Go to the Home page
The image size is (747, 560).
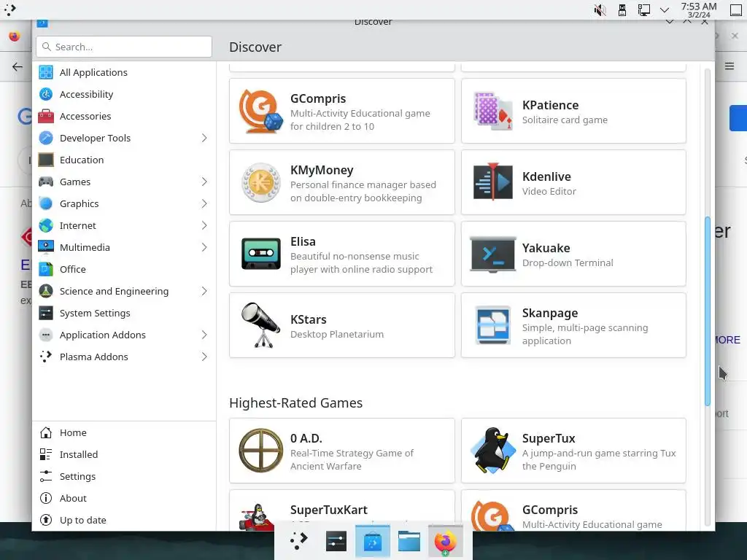coord(124,433)
